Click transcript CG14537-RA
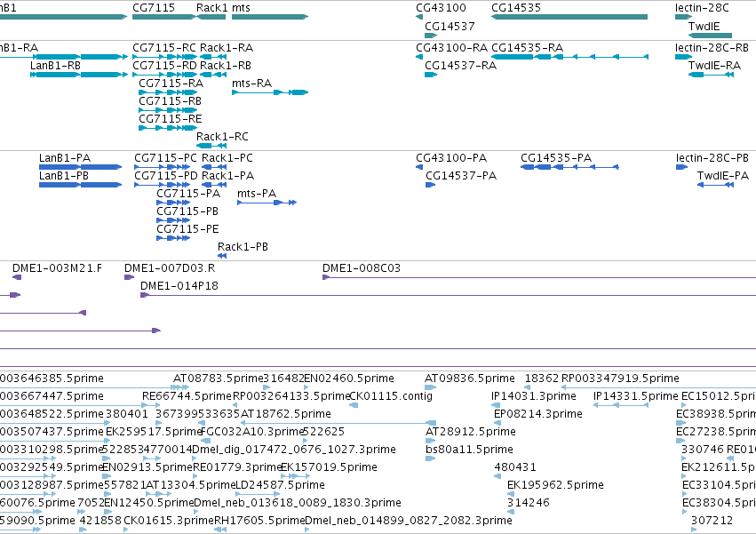756x534 pixels. pyautogui.click(x=460, y=66)
